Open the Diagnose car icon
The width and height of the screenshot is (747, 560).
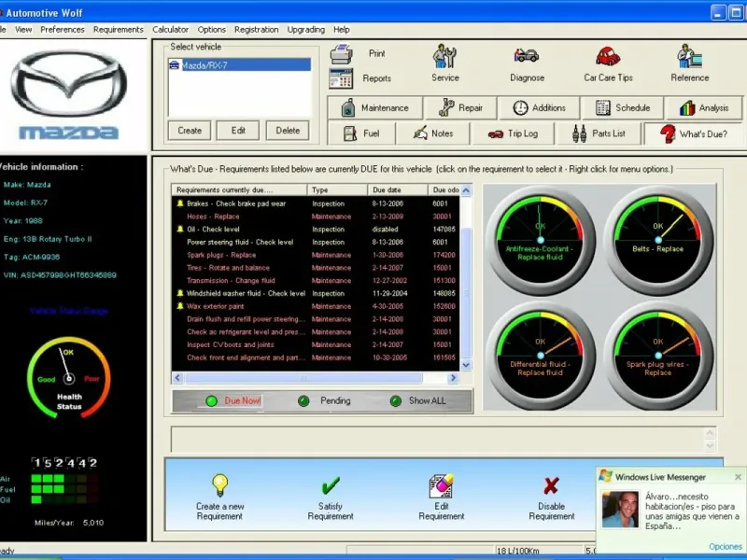[527, 57]
